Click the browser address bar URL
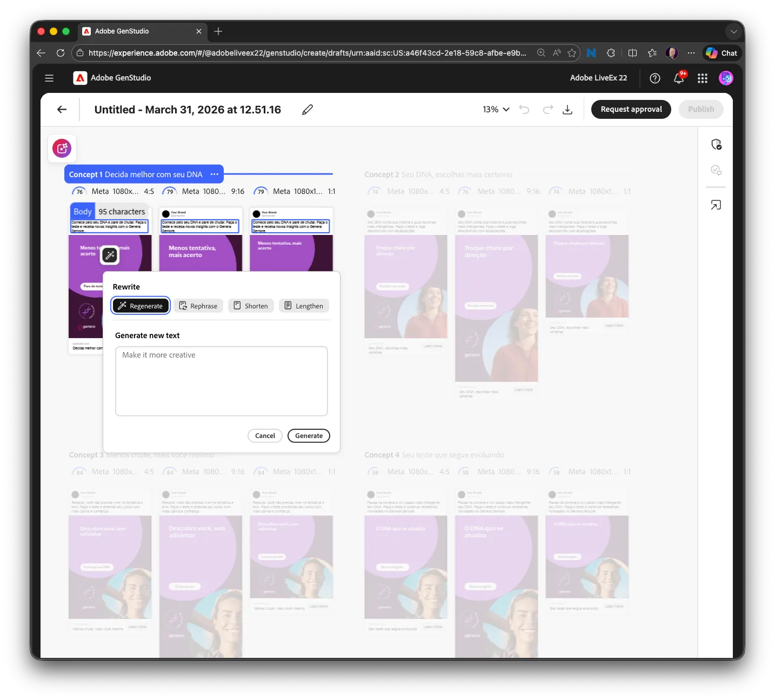This screenshot has width=775, height=700. [307, 53]
